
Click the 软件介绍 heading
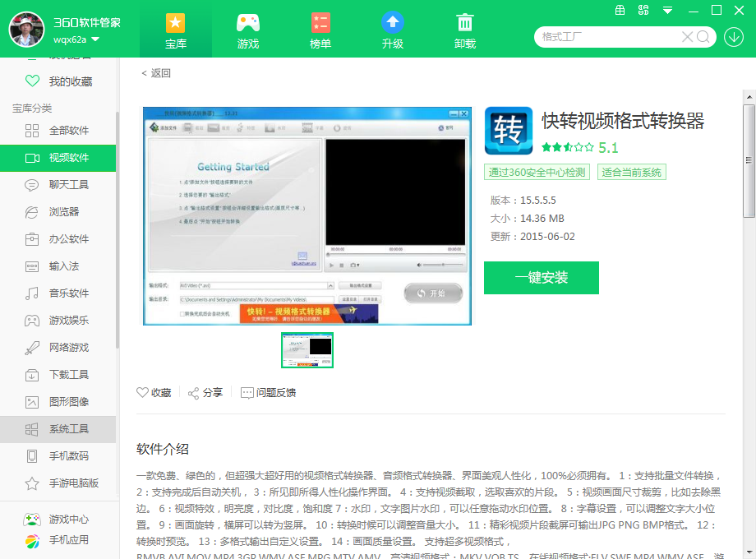point(163,449)
